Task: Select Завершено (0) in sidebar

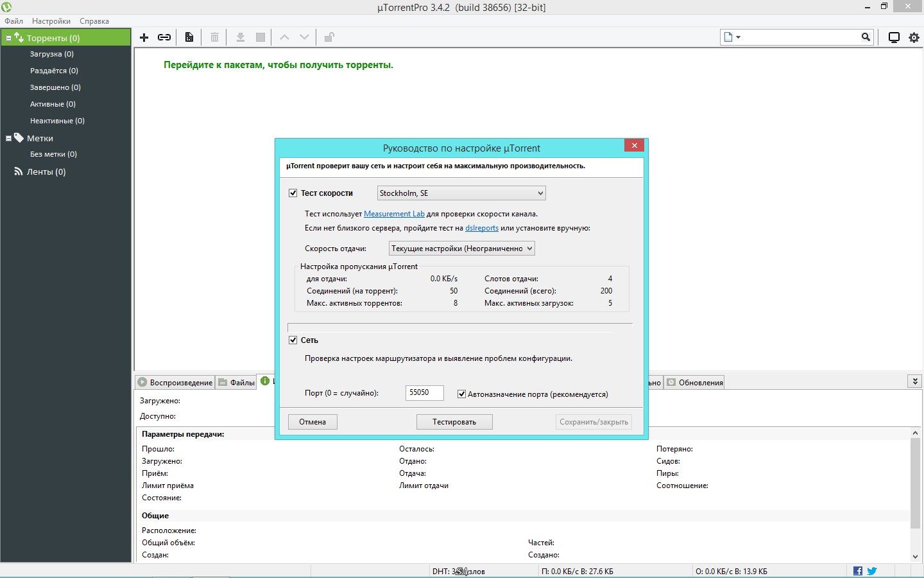Action: coord(55,87)
